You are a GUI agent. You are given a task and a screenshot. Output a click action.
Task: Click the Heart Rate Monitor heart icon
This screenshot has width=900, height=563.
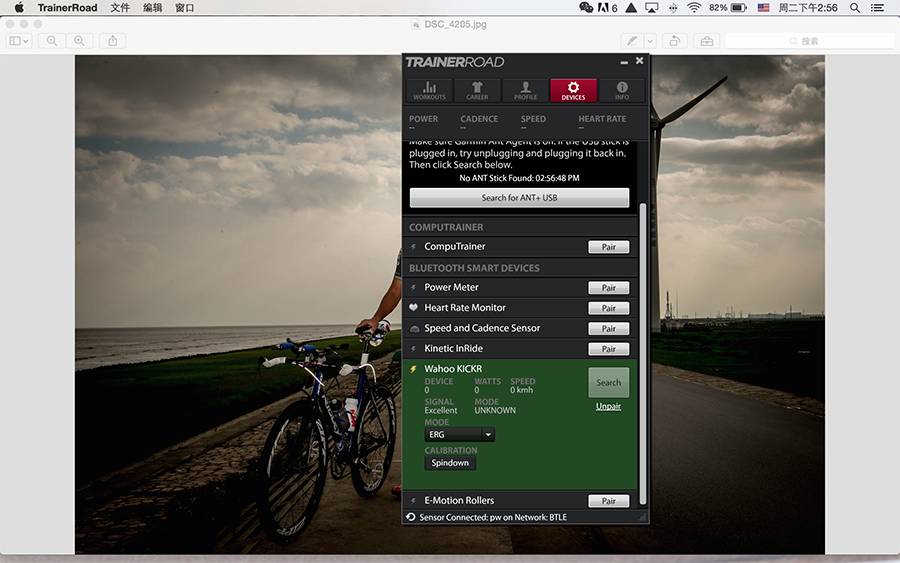tap(413, 308)
